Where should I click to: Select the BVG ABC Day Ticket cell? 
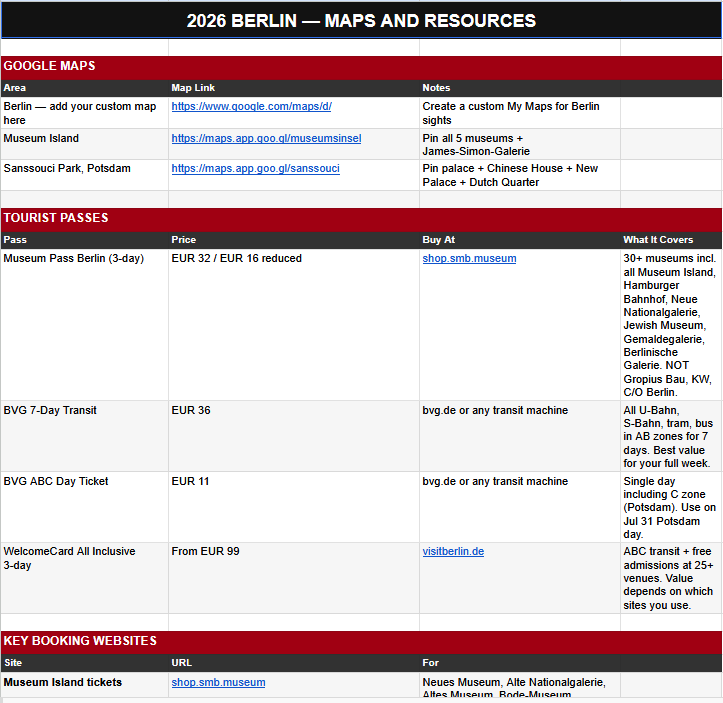coord(85,507)
